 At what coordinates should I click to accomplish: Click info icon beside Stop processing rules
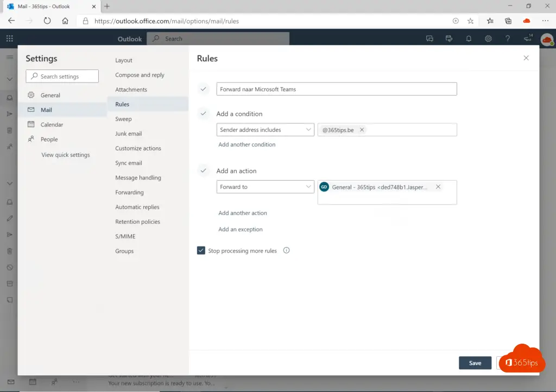point(287,251)
